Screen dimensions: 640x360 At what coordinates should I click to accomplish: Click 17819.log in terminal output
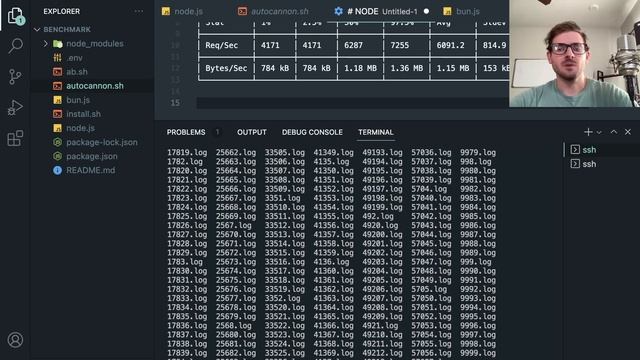pyautogui.click(x=187, y=153)
